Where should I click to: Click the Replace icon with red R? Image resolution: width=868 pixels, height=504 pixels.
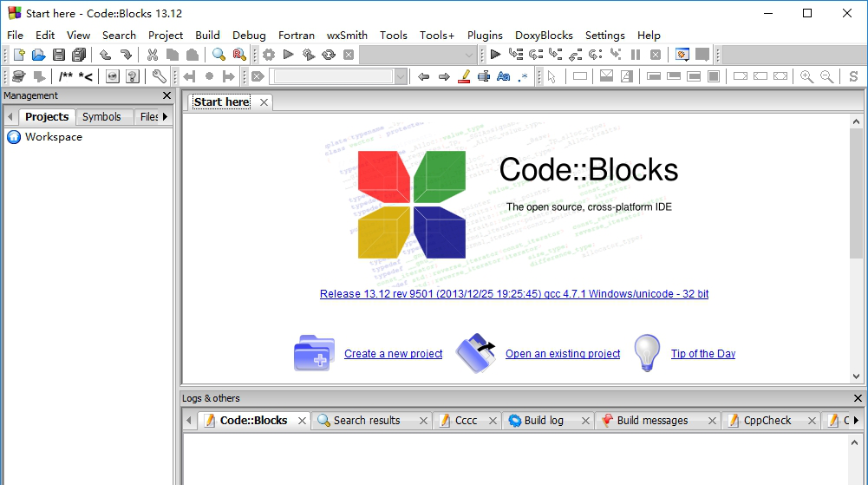point(239,55)
